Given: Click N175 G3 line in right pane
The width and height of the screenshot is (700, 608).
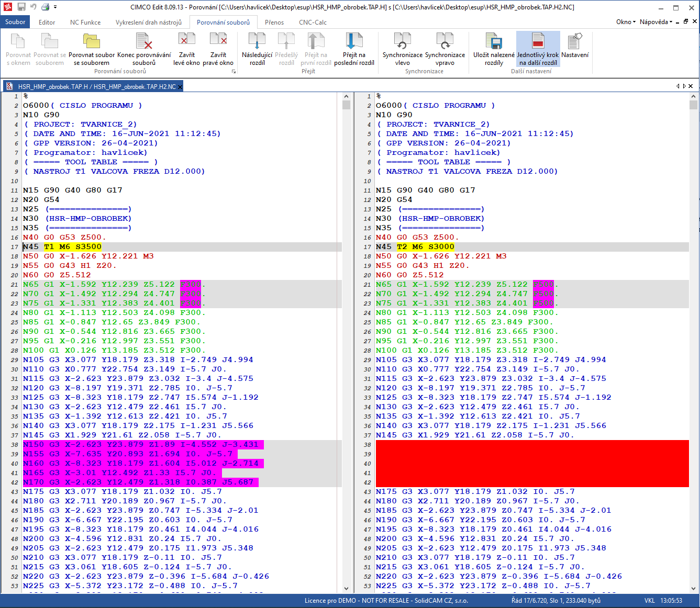Looking at the screenshot, I should (475, 492).
